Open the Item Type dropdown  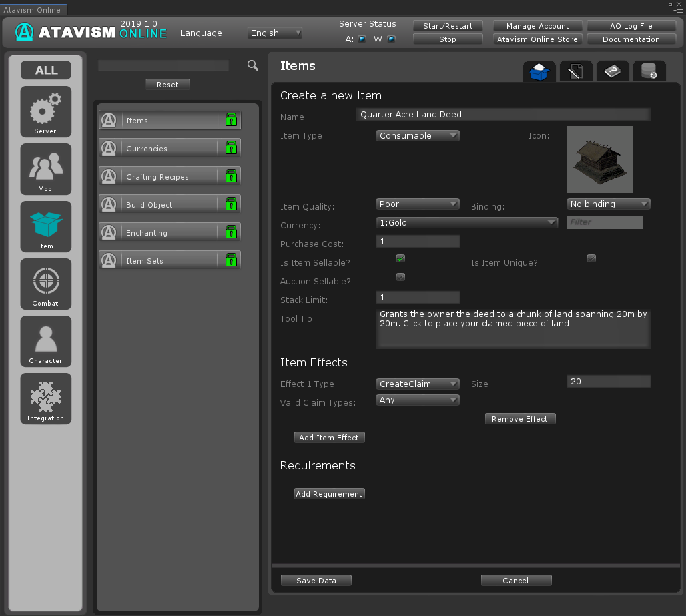click(x=418, y=136)
